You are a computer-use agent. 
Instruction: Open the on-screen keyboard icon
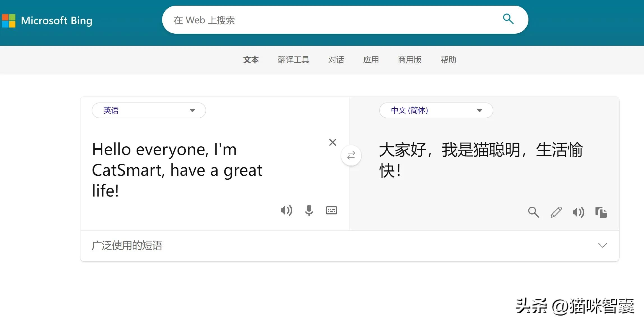click(x=332, y=210)
